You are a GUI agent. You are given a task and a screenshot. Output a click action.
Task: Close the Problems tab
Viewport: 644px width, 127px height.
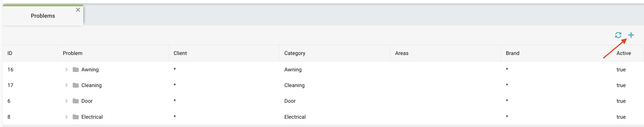(78, 10)
